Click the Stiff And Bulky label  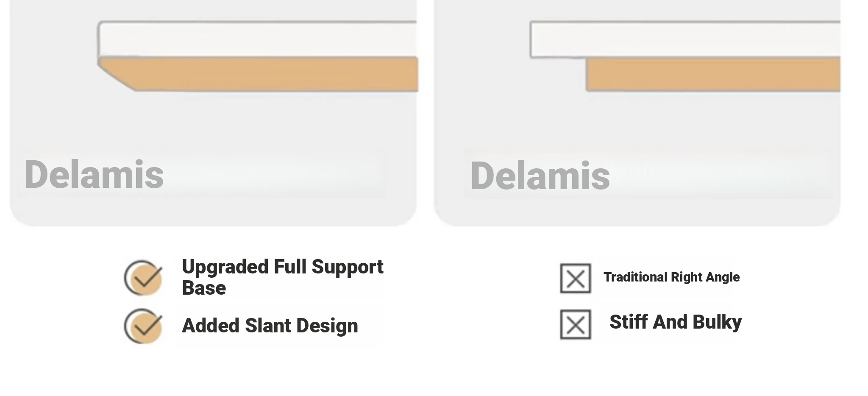[676, 322]
